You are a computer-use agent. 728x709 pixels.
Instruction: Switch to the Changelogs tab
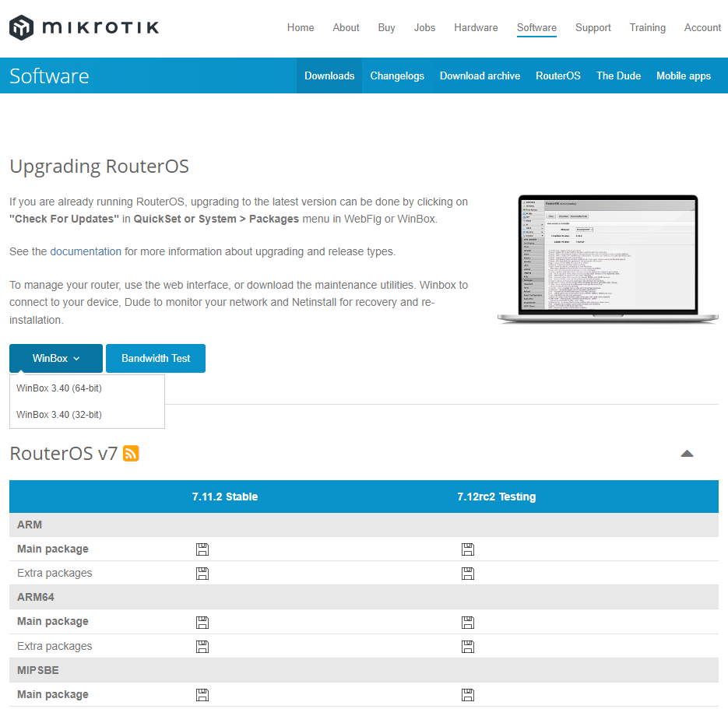397,75
